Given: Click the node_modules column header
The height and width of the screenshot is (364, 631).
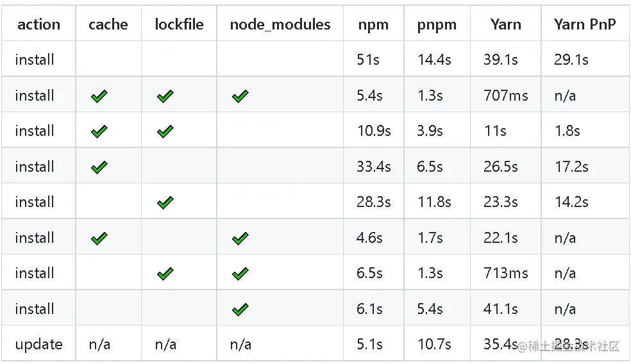Looking at the screenshot, I should (280, 24).
